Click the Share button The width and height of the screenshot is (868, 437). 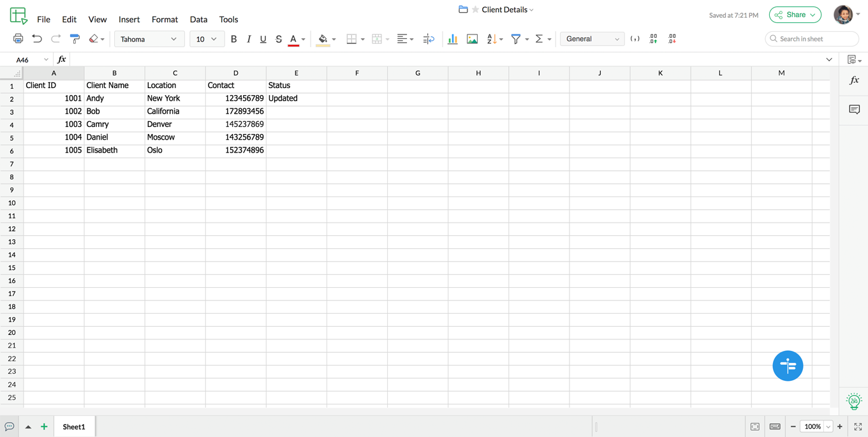point(795,15)
